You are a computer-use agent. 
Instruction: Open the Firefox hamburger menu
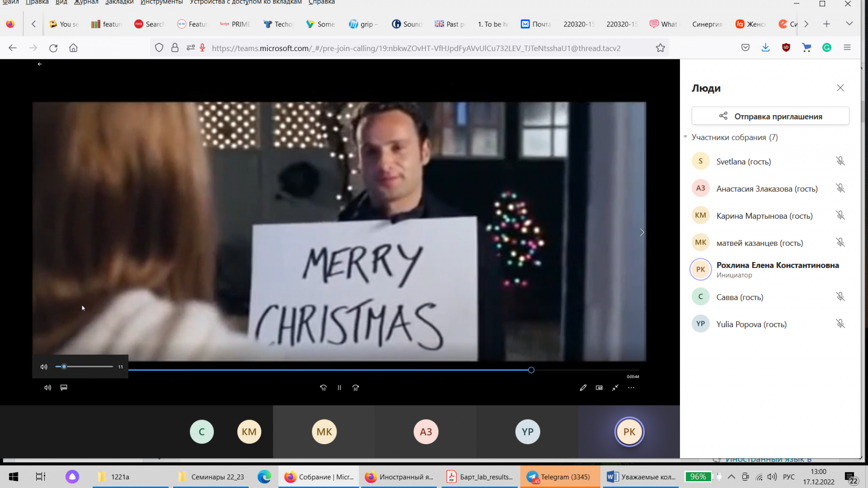pos(847,47)
